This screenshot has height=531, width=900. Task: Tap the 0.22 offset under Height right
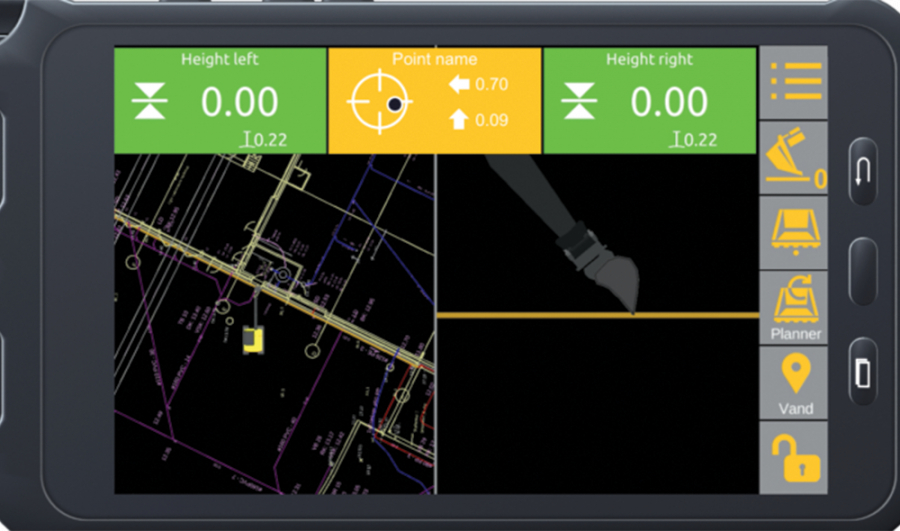[x=693, y=140]
